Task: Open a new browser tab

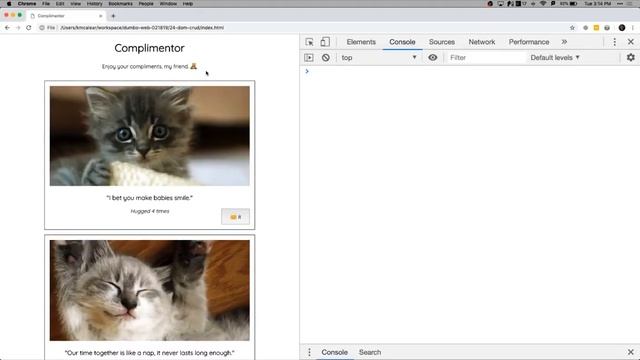Action: pos(113,16)
